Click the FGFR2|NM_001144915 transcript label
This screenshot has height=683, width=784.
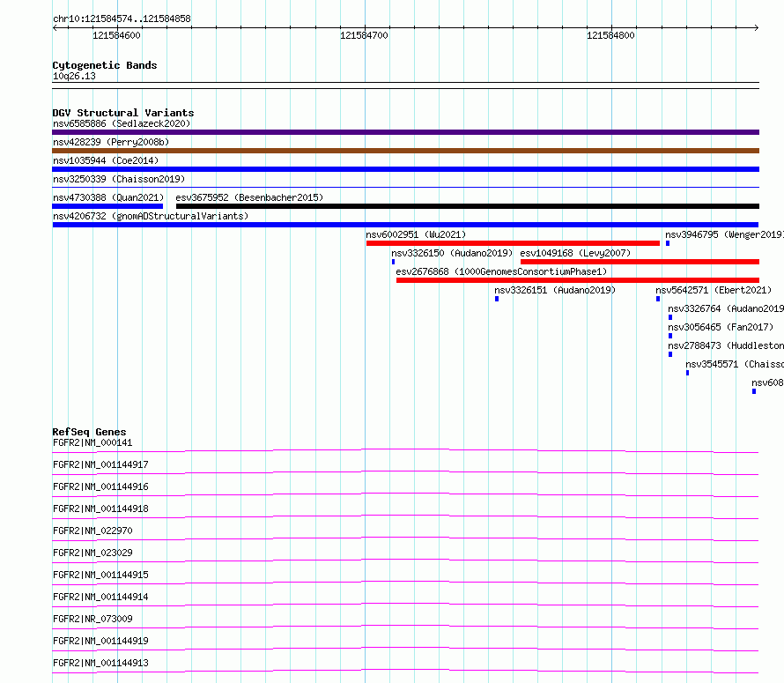point(100,575)
